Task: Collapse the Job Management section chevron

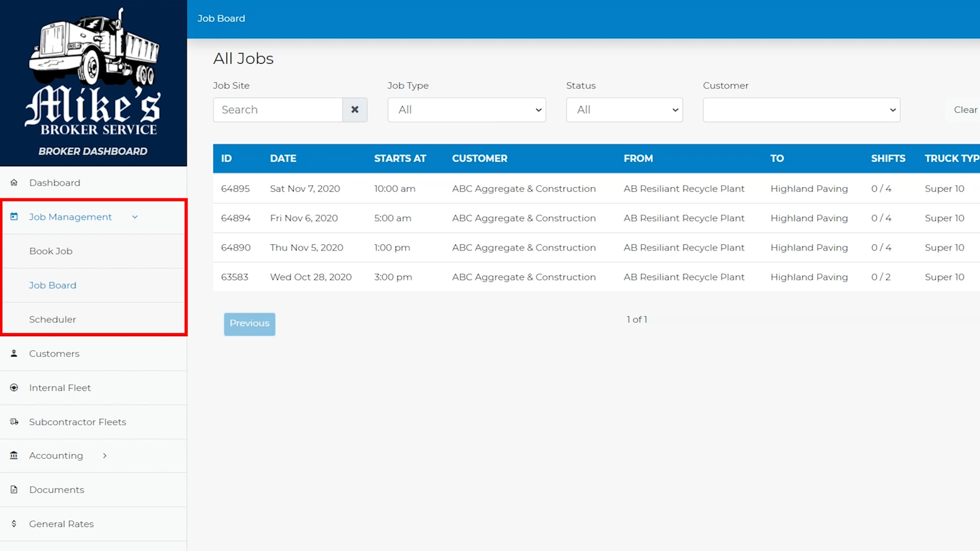Action: [x=135, y=217]
